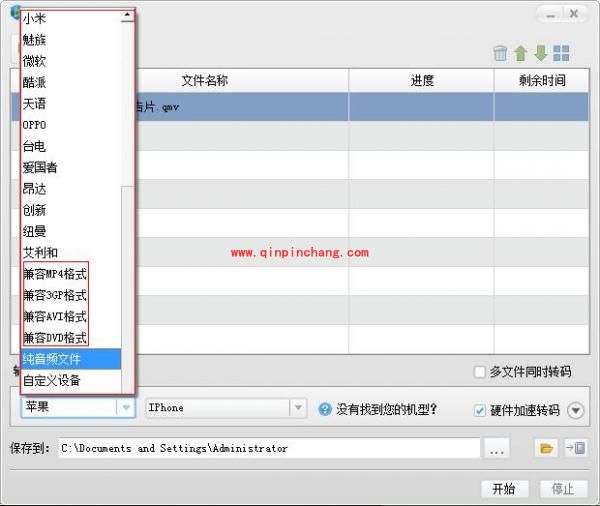Click the export to device icon
This screenshot has width=600, height=506.
click(576, 447)
